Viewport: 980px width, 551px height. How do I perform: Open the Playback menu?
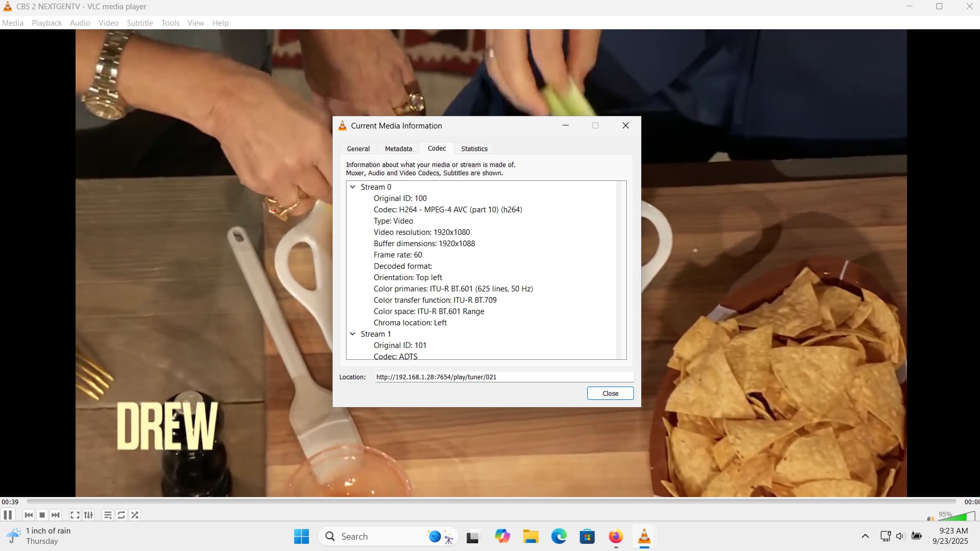[46, 23]
